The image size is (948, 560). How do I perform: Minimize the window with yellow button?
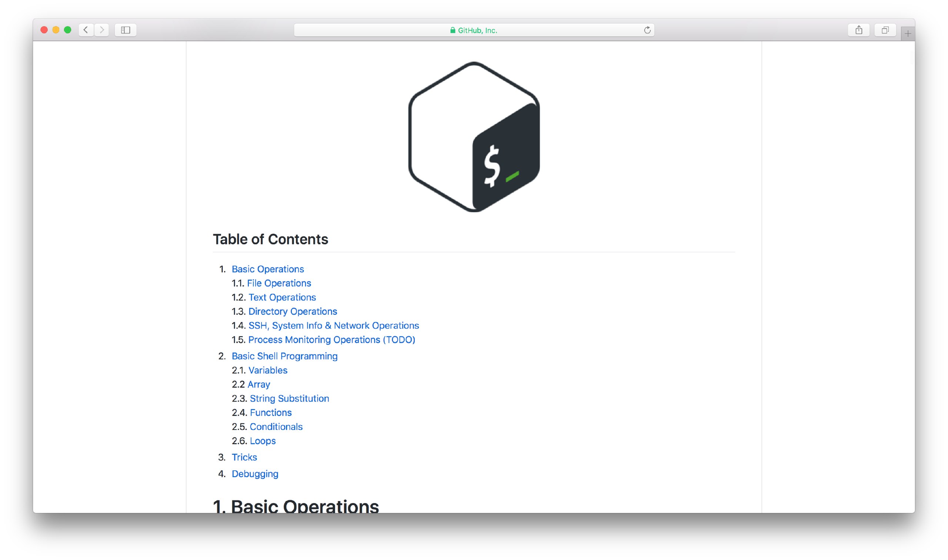pyautogui.click(x=56, y=30)
